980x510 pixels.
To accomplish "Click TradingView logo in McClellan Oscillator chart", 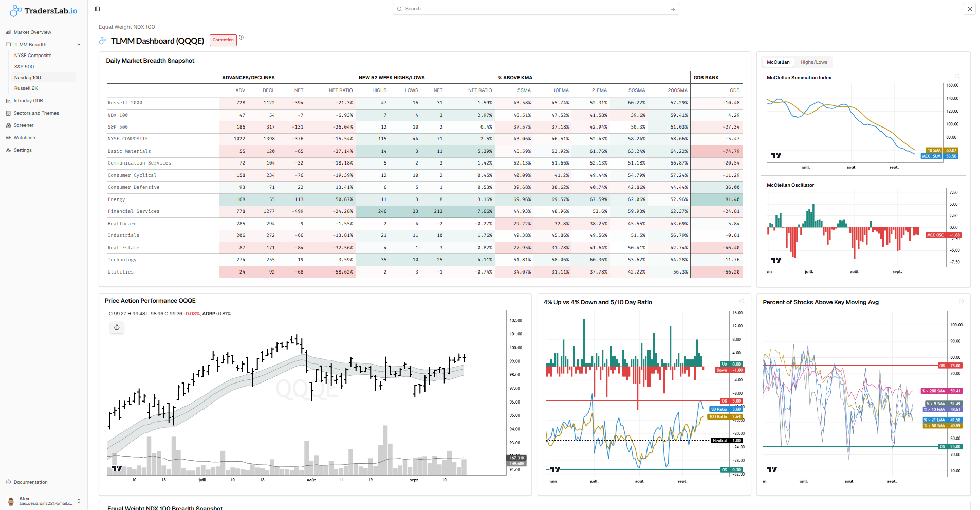I will click(776, 260).
